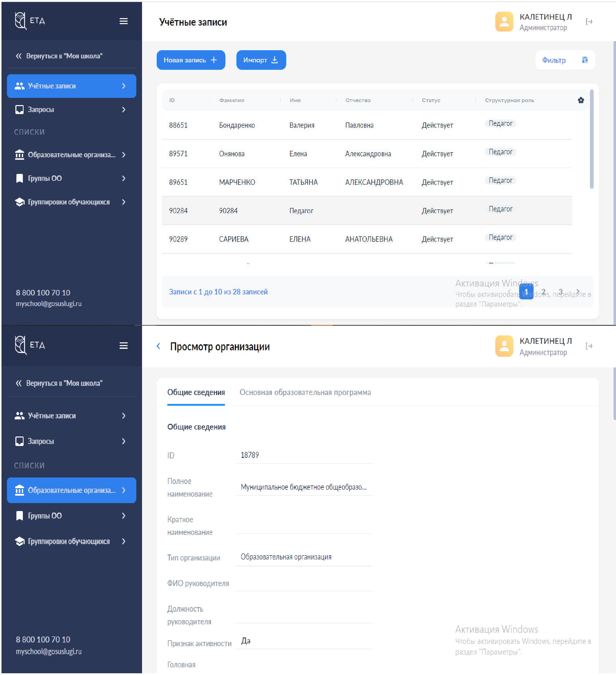This screenshot has height=675, width=616.
Task: Click institution icon in top sidebar
Action: point(19,155)
